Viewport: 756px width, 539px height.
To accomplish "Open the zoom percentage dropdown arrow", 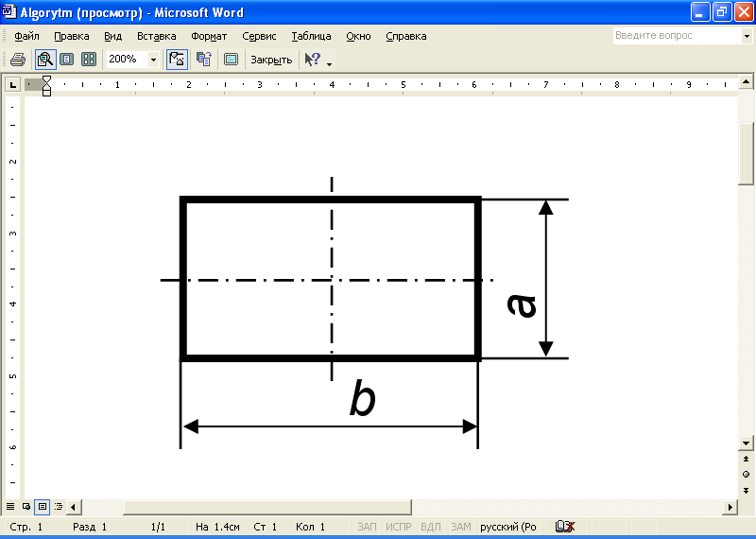I will click(x=153, y=60).
